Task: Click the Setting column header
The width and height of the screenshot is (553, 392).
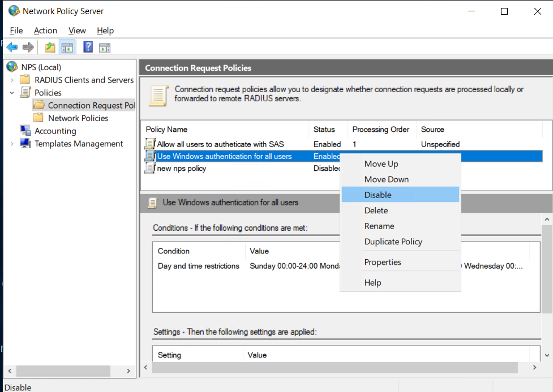Action: [199, 355]
